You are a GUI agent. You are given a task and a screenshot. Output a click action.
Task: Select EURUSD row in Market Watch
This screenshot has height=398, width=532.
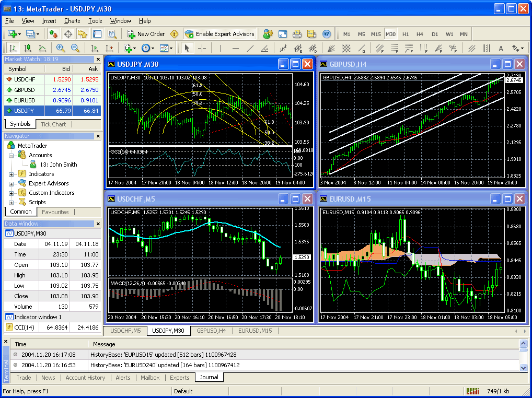25,100
